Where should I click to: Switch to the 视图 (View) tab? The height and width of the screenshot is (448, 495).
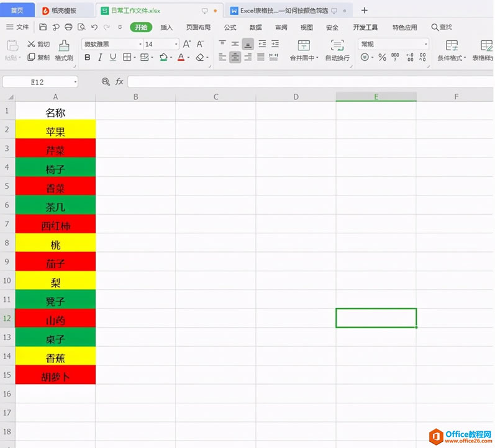tap(307, 27)
